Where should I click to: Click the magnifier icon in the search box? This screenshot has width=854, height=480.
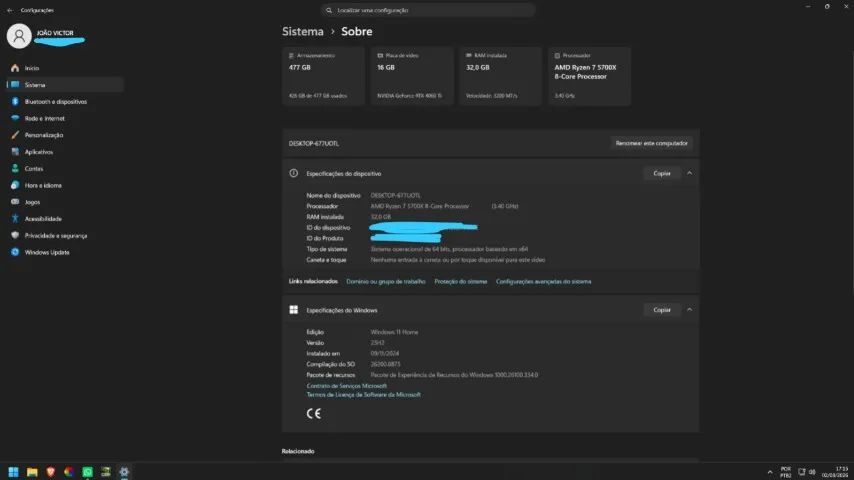click(329, 10)
